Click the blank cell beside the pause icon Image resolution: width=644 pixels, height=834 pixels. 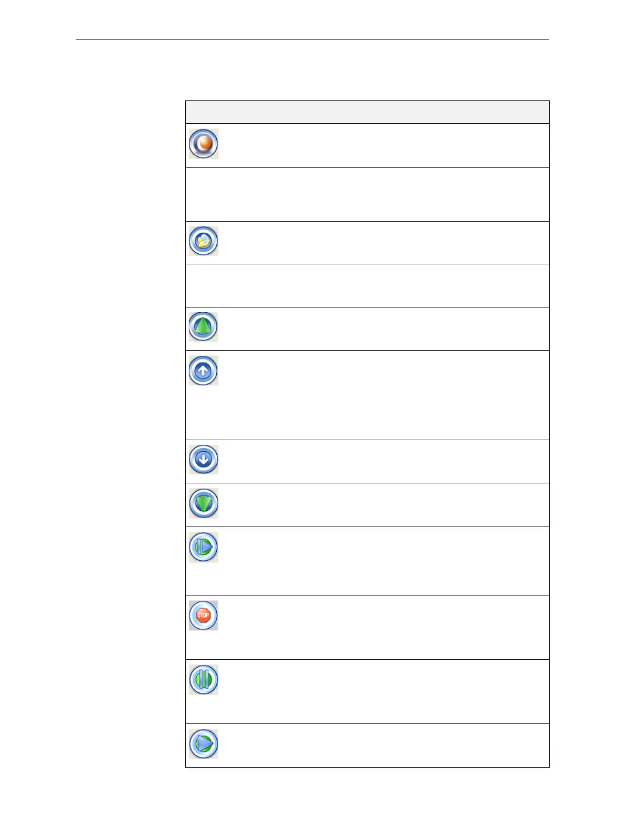384,691
